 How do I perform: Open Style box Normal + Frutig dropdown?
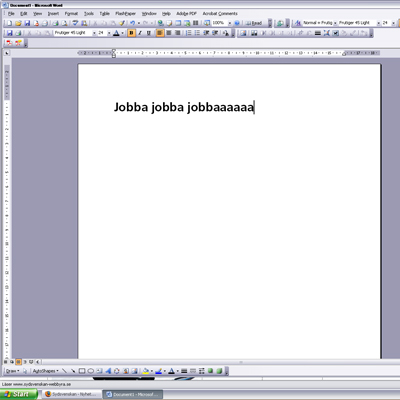coord(335,23)
